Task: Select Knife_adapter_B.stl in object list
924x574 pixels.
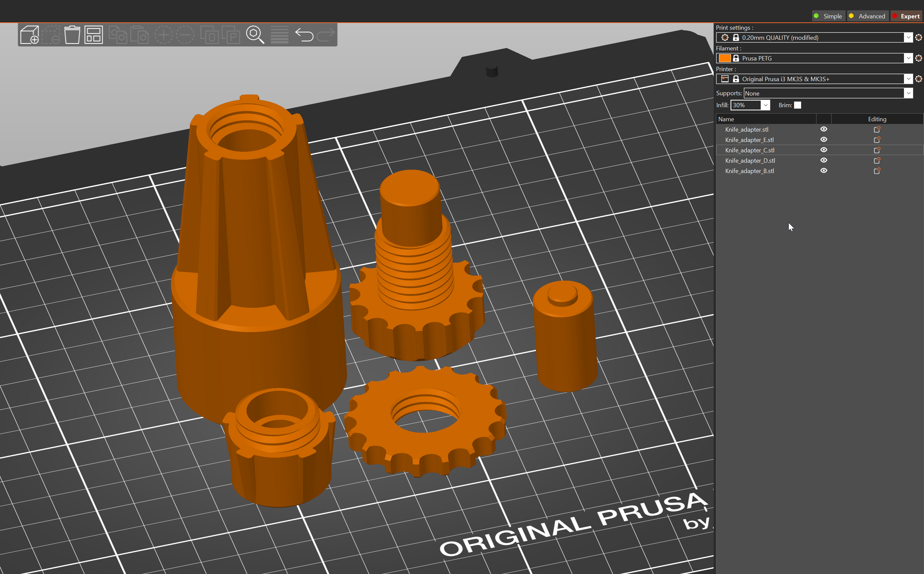Action: [x=749, y=171]
